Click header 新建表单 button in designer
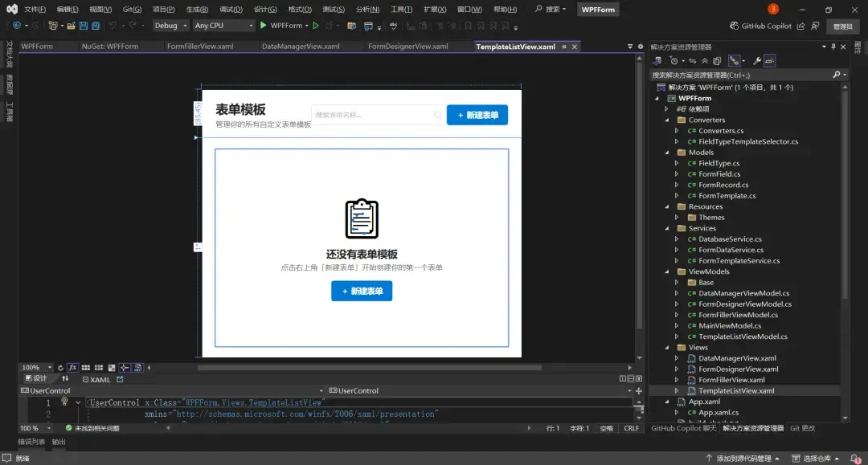This screenshot has height=465, width=868. point(477,115)
